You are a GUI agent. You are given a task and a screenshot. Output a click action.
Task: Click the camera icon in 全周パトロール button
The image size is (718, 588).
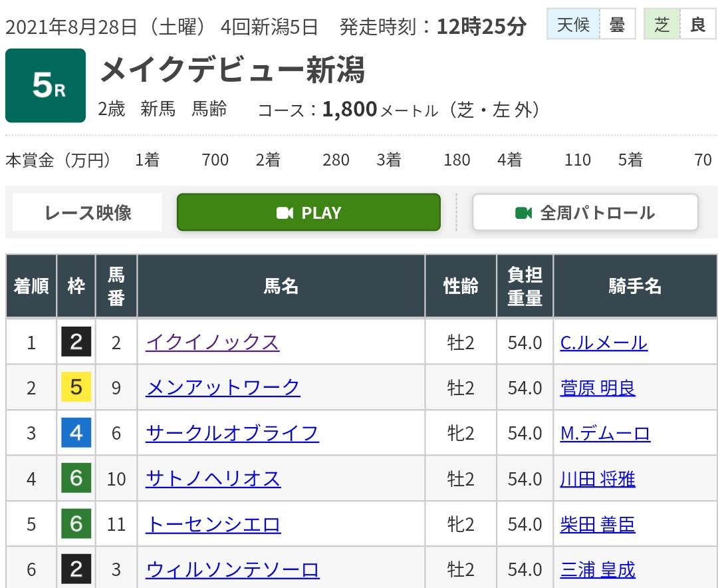[x=524, y=213]
